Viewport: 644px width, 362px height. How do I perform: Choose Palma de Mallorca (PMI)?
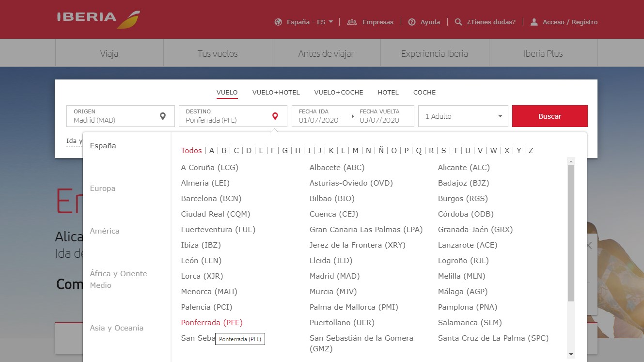(354, 307)
